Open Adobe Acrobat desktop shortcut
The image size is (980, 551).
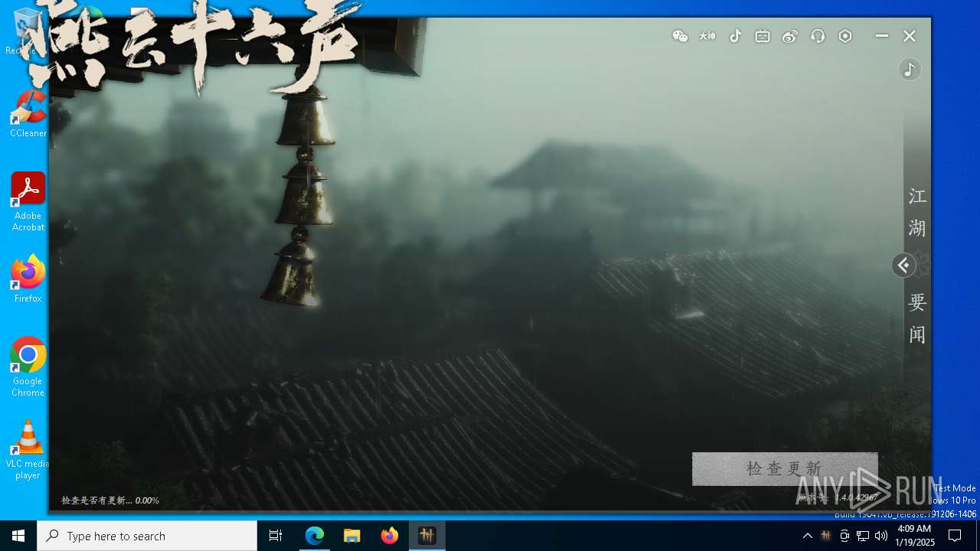click(x=28, y=202)
